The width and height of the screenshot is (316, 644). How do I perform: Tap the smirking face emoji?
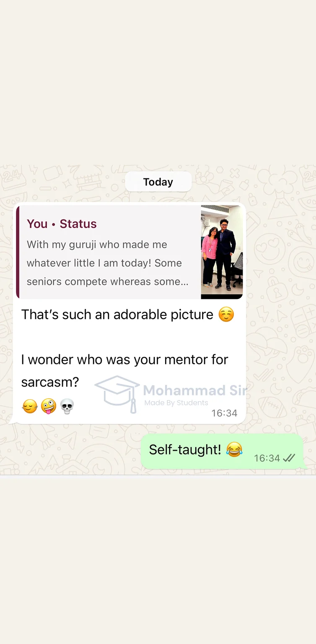(x=30, y=406)
